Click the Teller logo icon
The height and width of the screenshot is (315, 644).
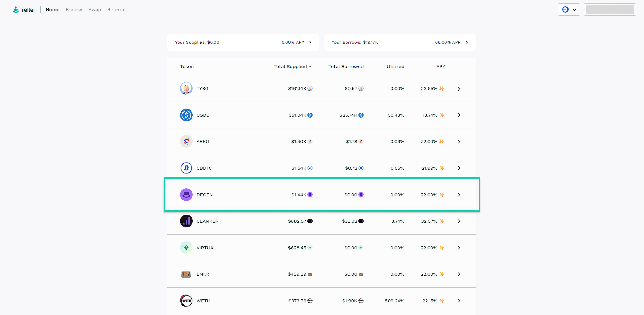click(x=16, y=10)
